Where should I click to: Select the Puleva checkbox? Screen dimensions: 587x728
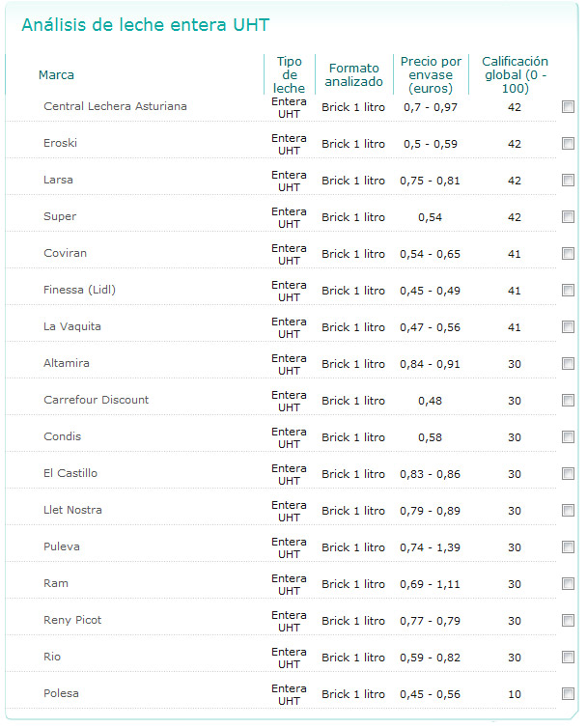pos(568,547)
